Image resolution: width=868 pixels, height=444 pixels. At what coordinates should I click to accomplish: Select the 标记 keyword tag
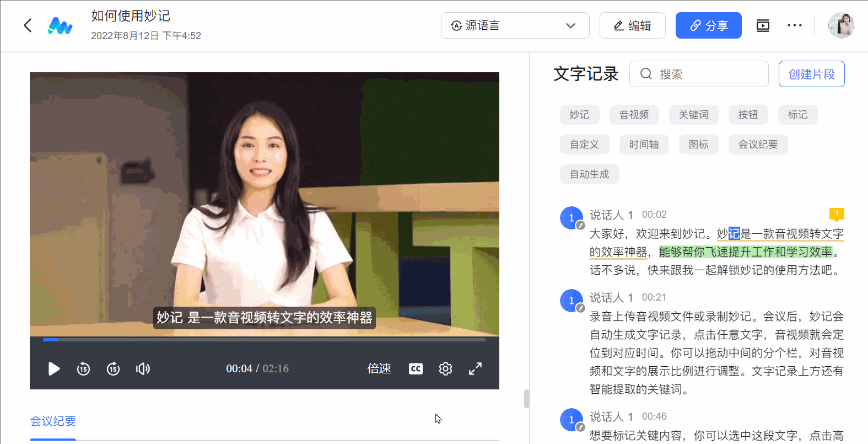coord(798,115)
